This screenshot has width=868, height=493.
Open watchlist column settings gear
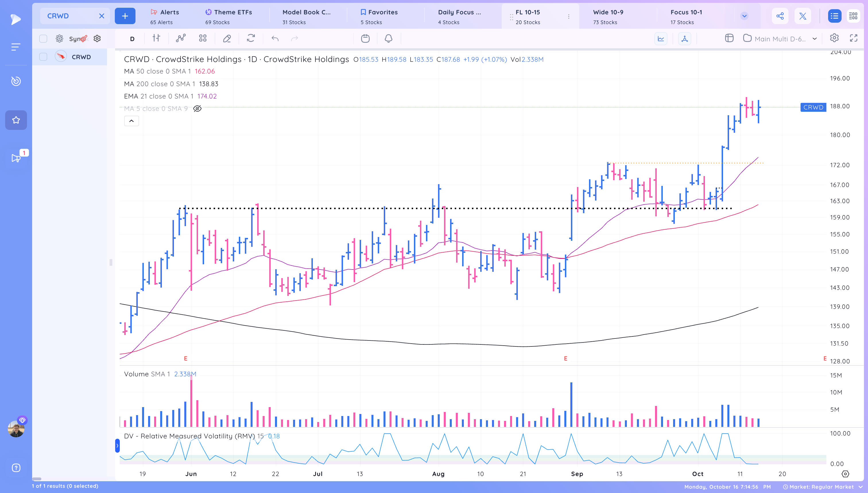59,38
